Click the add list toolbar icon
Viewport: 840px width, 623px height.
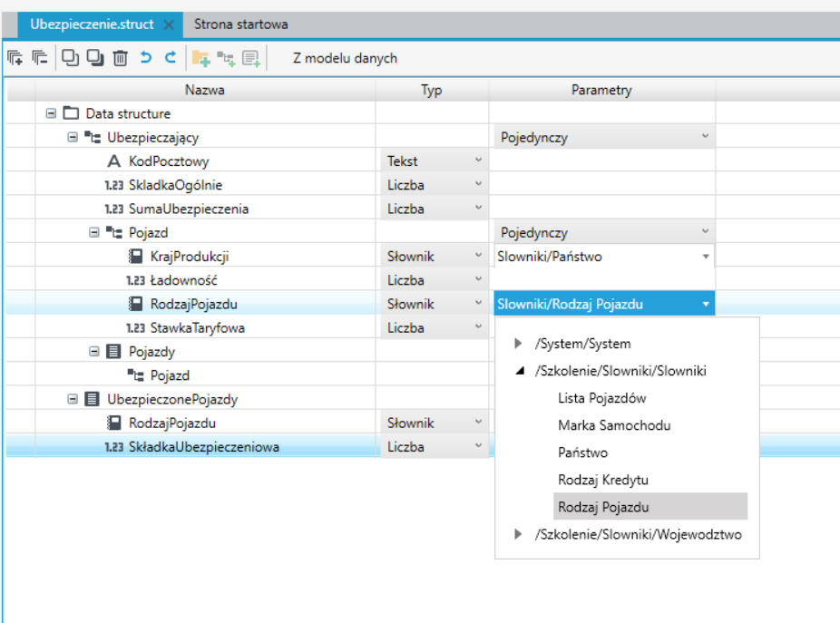click(x=251, y=58)
